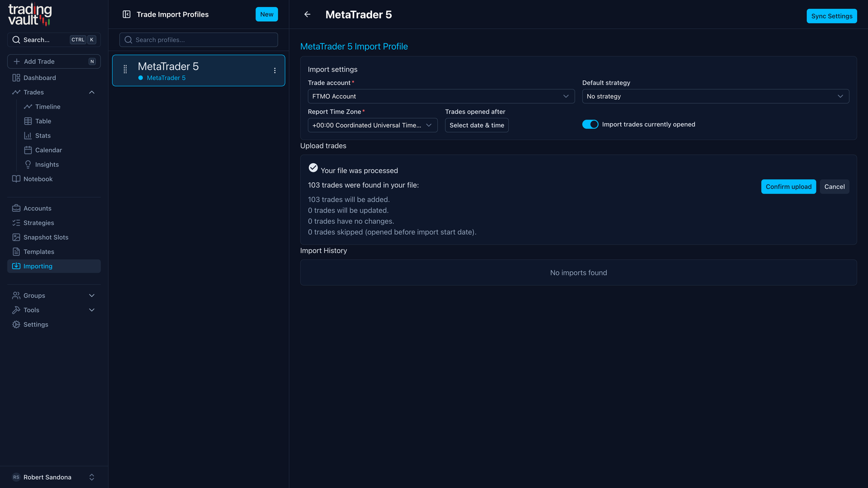Open the MetaTrader 5 profile three-dot menu

[275, 70]
